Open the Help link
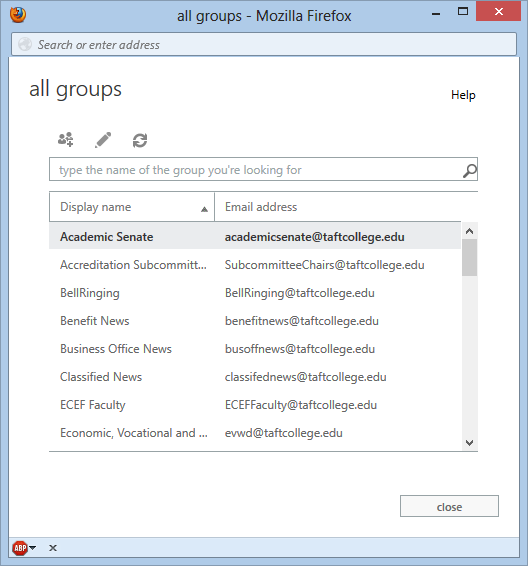The width and height of the screenshot is (528, 566). point(463,95)
